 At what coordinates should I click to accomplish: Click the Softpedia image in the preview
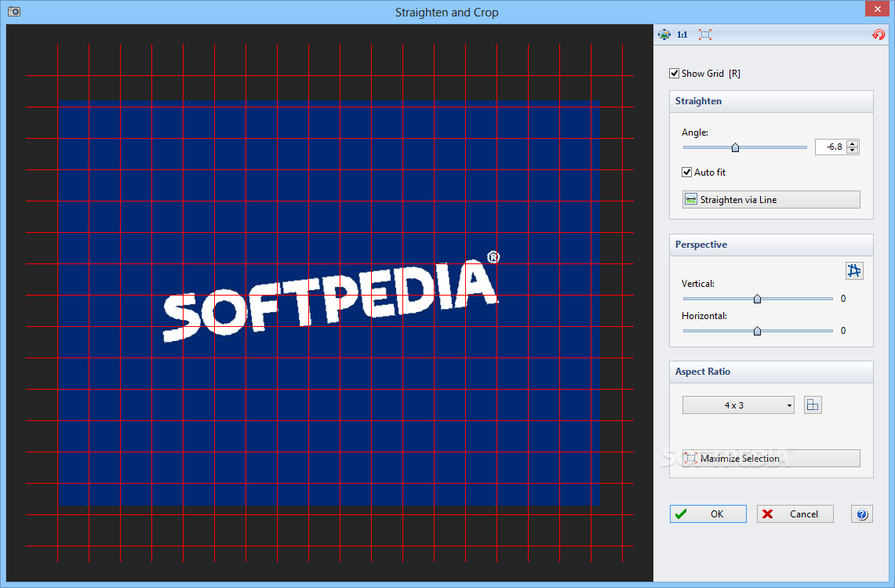tap(329, 303)
